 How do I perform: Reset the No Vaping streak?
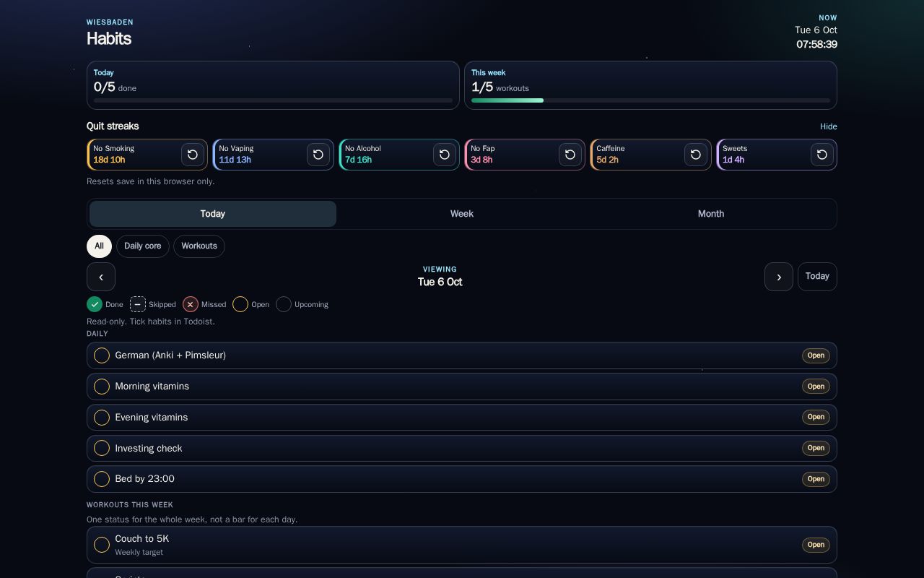click(x=318, y=155)
